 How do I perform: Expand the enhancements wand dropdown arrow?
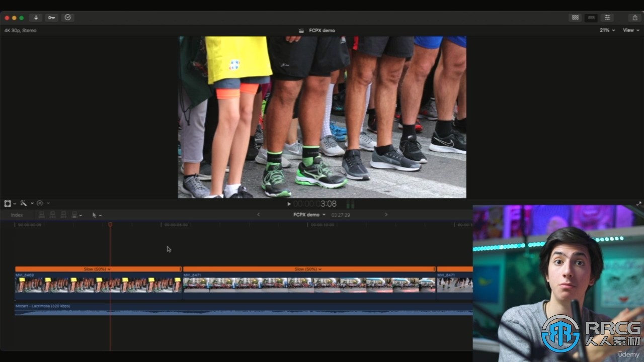point(32,204)
